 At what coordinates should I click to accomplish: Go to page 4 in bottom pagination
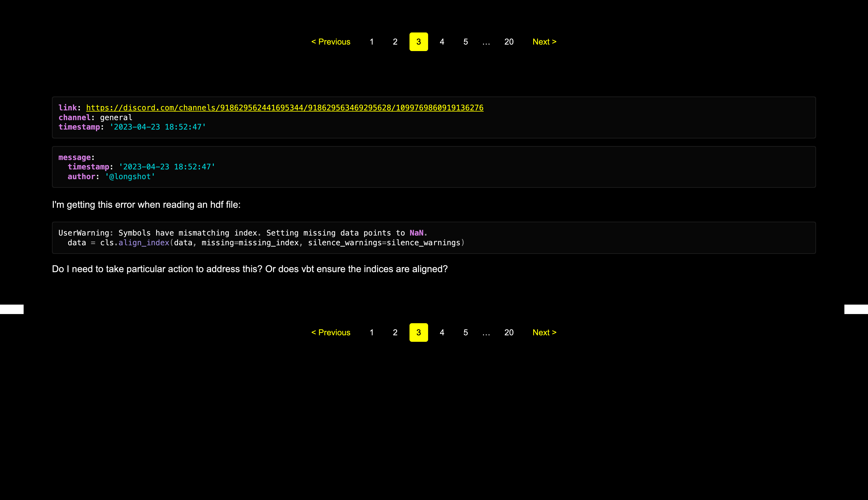pos(442,332)
